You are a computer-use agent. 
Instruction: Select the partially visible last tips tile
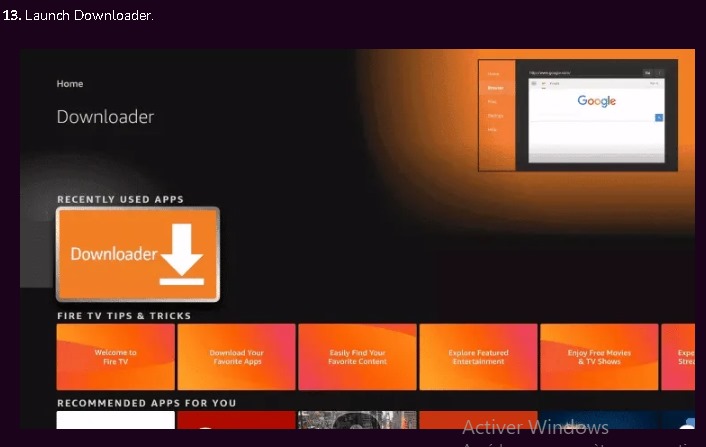pyautogui.click(x=686, y=357)
